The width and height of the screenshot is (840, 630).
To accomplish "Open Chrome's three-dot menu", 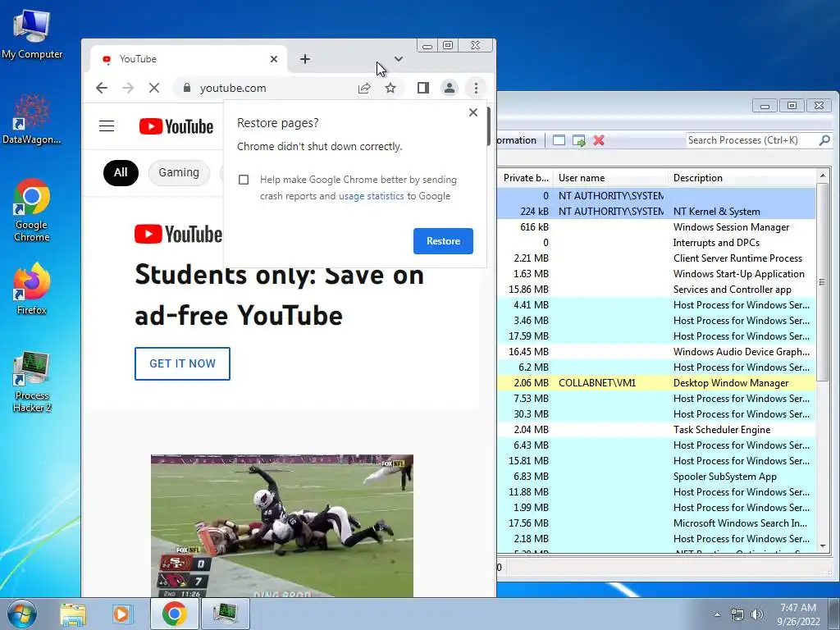I will pos(476,88).
